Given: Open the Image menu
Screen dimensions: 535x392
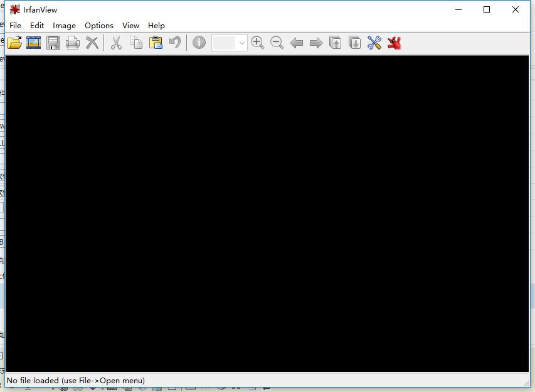Looking at the screenshot, I should (x=63, y=26).
